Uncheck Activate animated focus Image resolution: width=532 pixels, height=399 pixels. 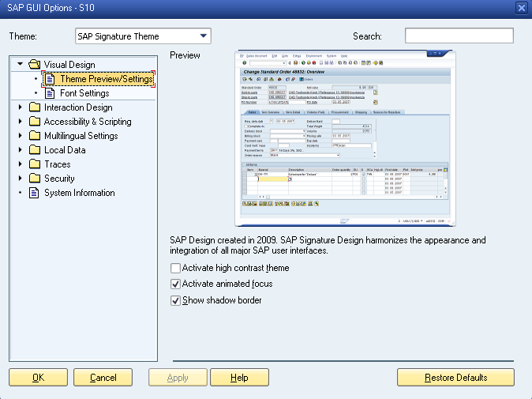(x=175, y=284)
